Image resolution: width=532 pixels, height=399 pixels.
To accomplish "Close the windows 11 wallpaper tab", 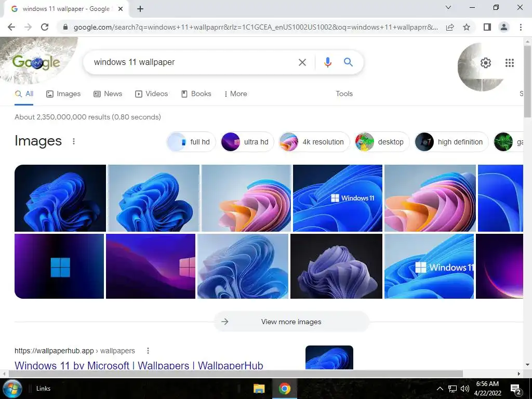I will pyautogui.click(x=121, y=9).
